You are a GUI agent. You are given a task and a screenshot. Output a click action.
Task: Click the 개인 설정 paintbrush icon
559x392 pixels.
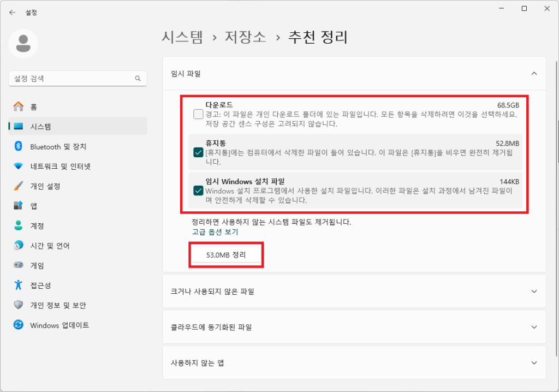18,186
